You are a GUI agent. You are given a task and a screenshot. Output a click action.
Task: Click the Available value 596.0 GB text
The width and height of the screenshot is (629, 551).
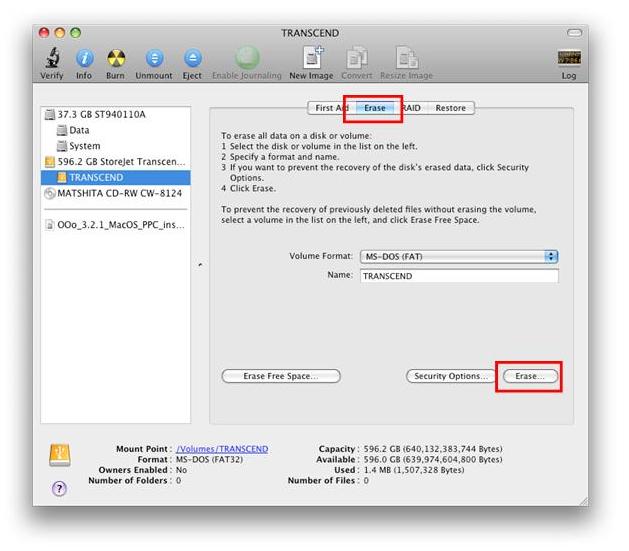pyautogui.click(x=433, y=460)
